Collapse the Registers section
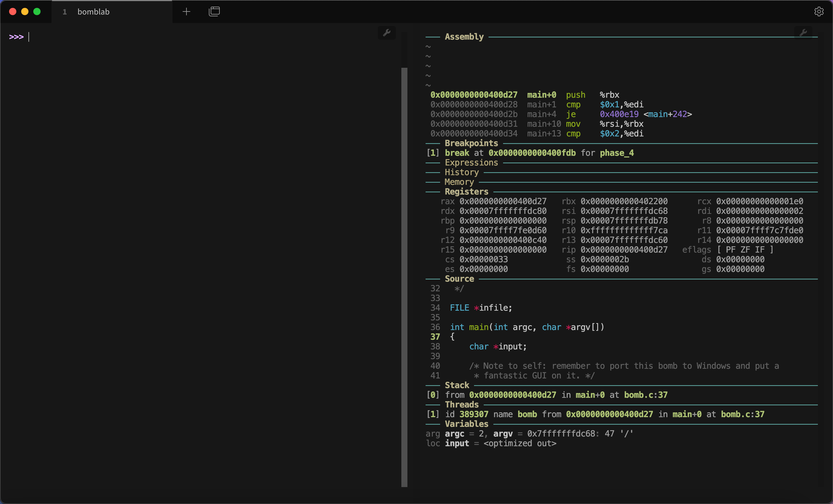The width and height of the screenshot is (833, 504). pyautogui.click(x=466, y=191)
